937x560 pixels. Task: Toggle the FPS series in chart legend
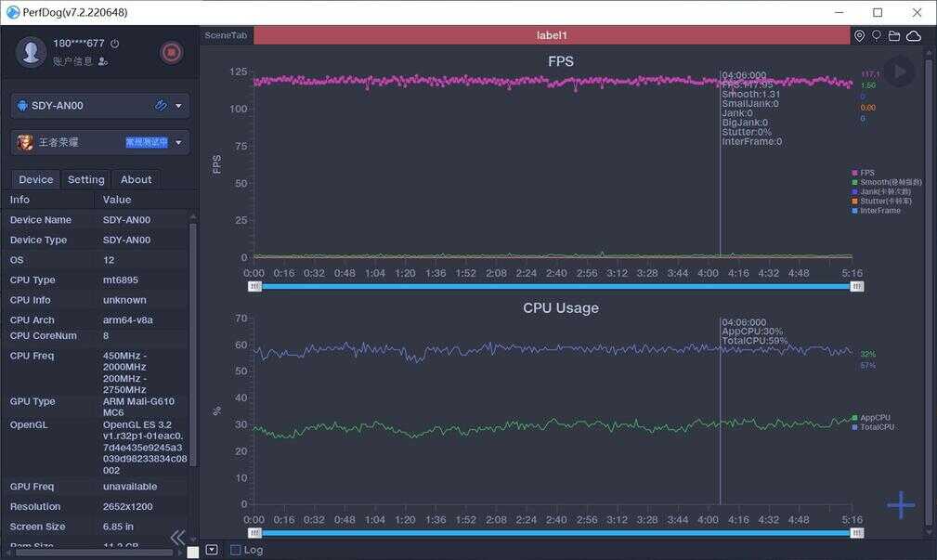(866, 173)
